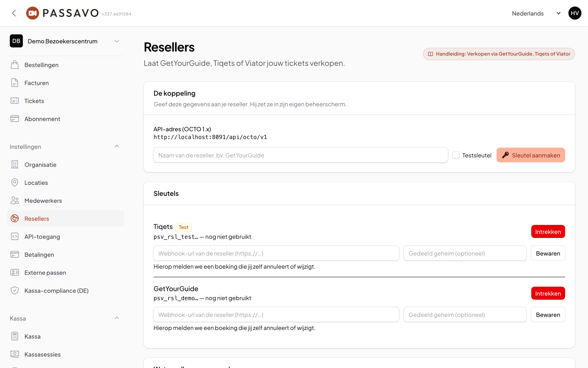The height and width of the screenshot is (368, 588).
Task: Click the psv_rsl_demo… key text
Action: click(x=176, y=298)
